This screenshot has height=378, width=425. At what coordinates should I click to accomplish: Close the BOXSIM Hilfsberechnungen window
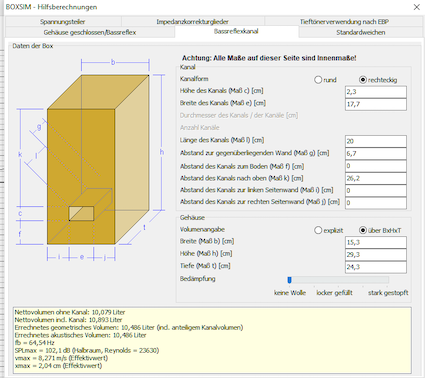(417, 7)
